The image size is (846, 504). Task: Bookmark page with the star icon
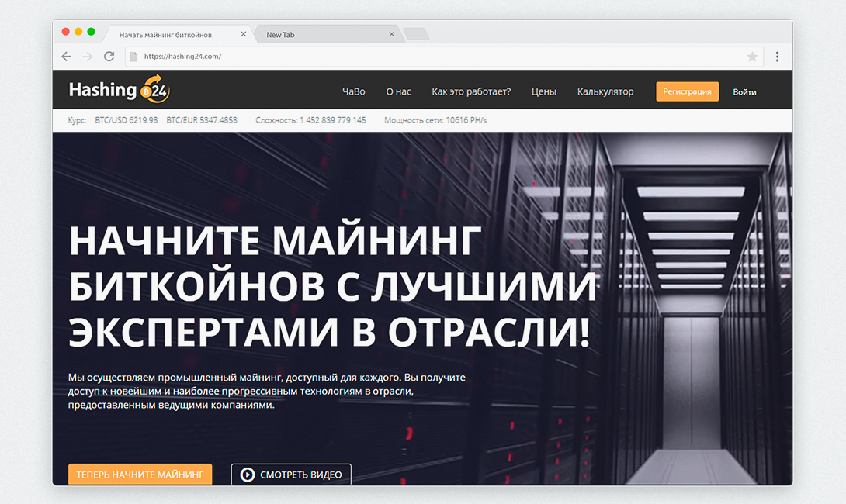[x=752, y=57]
